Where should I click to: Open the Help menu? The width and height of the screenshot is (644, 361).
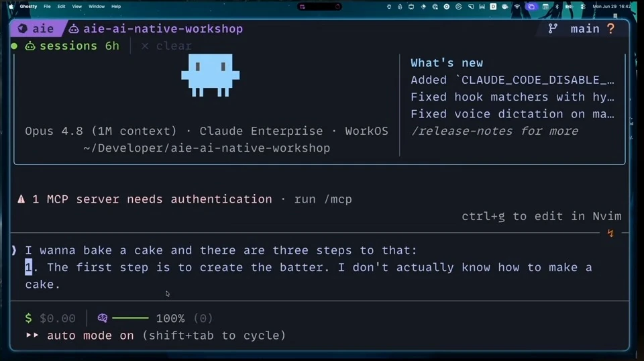click(x=116, y=7)
